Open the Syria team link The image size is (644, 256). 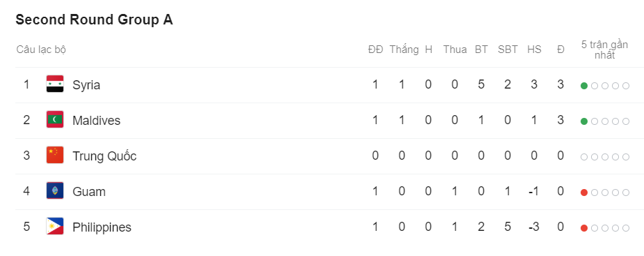86,85
